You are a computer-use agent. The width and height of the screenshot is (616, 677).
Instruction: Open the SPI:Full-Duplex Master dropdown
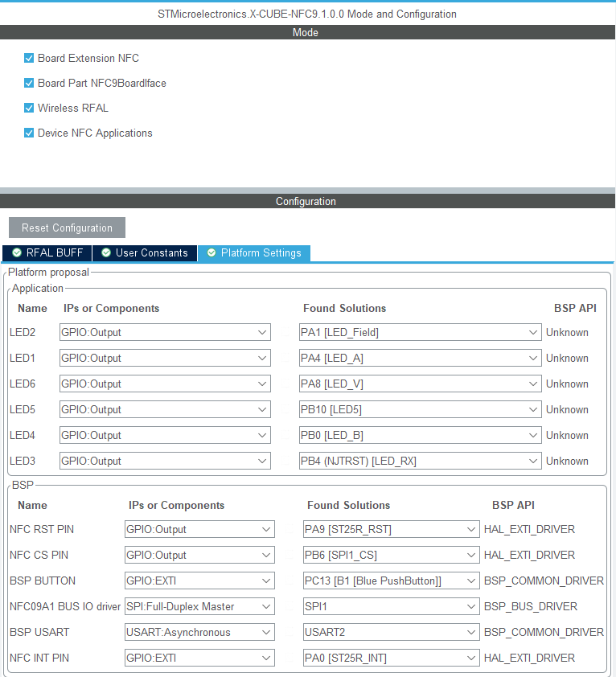coord(199,606)
